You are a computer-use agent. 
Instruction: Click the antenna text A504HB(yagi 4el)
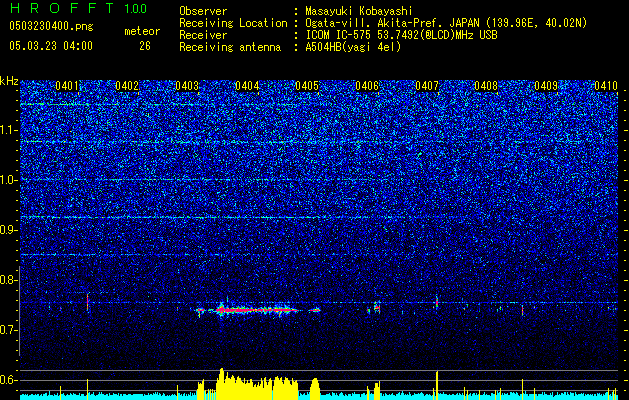pos(353,47)
